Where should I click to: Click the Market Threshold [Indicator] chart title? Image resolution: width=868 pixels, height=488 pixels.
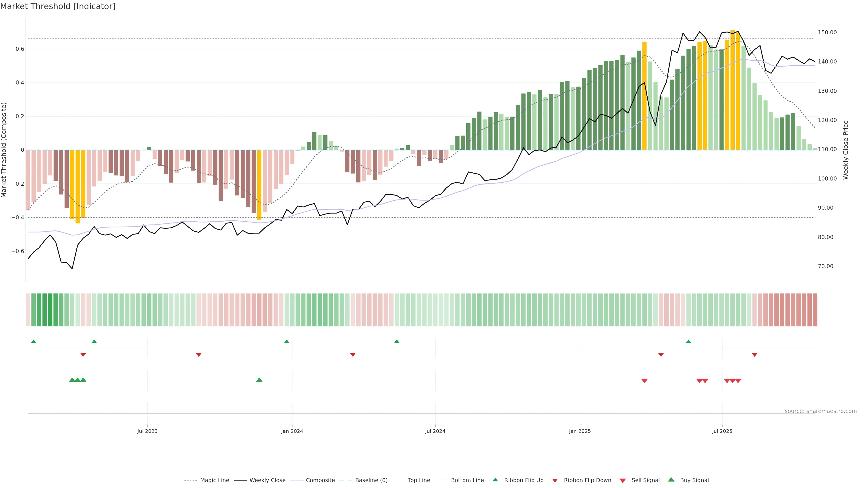[58, 6]
